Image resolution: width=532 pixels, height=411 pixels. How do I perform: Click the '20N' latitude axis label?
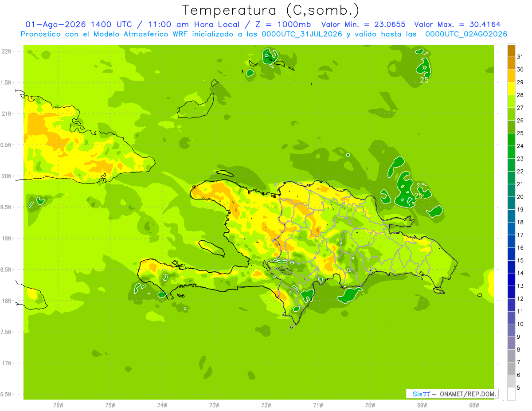pyautogui.click(x=7, y=176)
